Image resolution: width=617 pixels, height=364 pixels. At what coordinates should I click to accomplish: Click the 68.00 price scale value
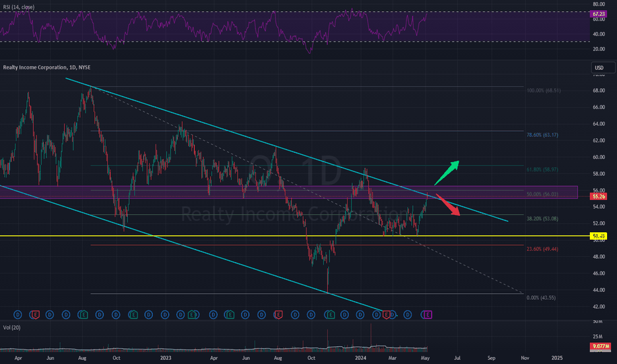[x=599, y=91]
